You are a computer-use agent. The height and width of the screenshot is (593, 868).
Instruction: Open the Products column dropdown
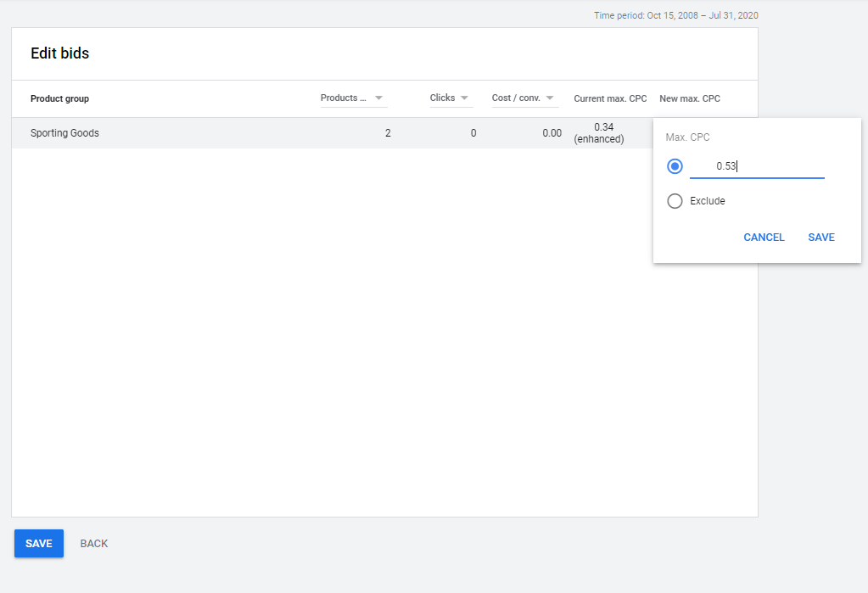tap(354, 98)
